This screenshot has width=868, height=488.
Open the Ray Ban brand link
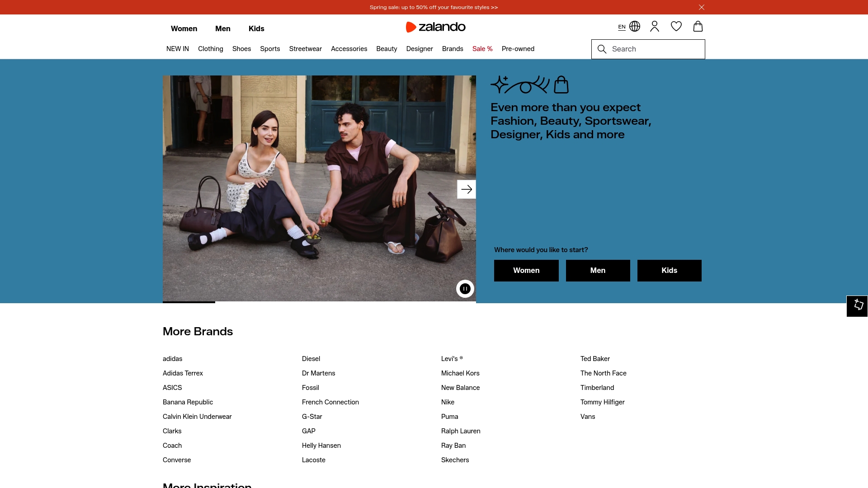pyautogui.click(x=453, y=446)
